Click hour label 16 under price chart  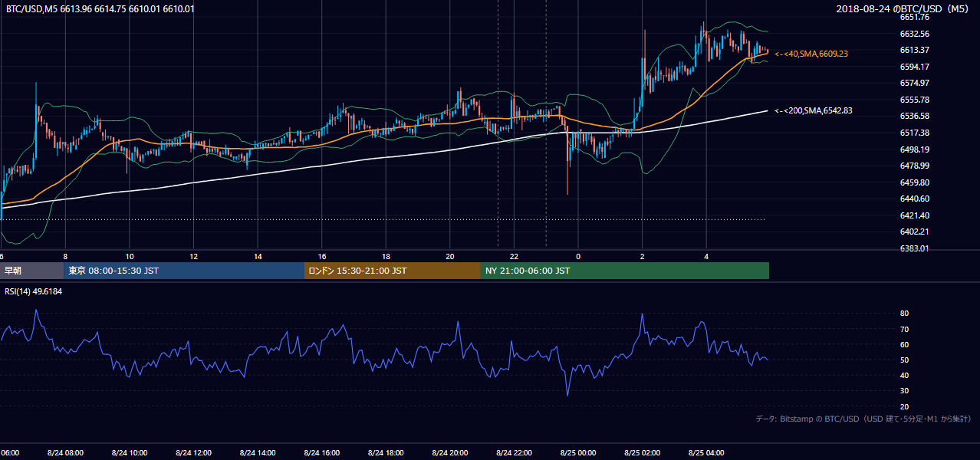tap(322, 257)
